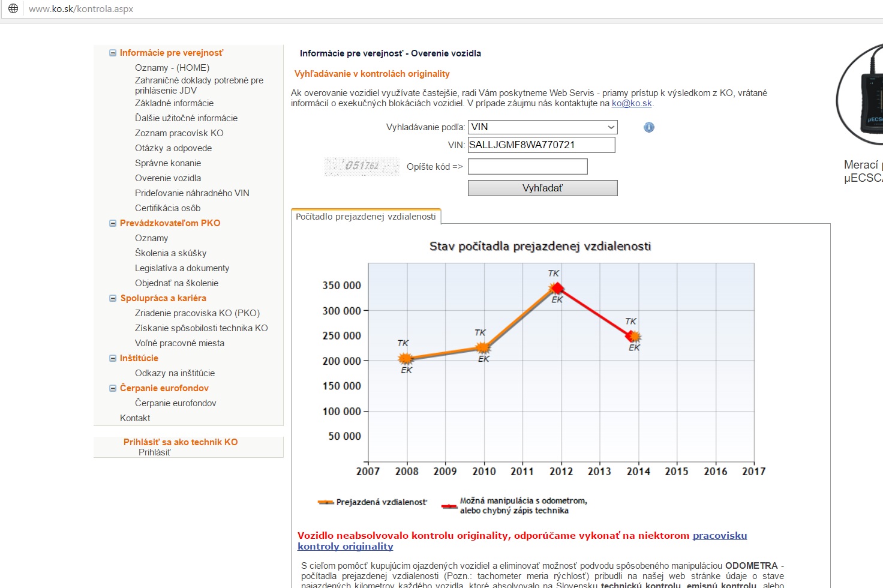Click the blue info icon beside search dropdown
This screenshot has height=588, width=883.
(x=648, y=127)
